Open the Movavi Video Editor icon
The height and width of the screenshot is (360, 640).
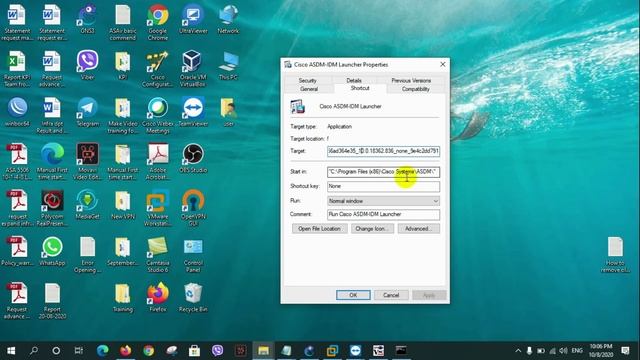[x=87, y=162]
